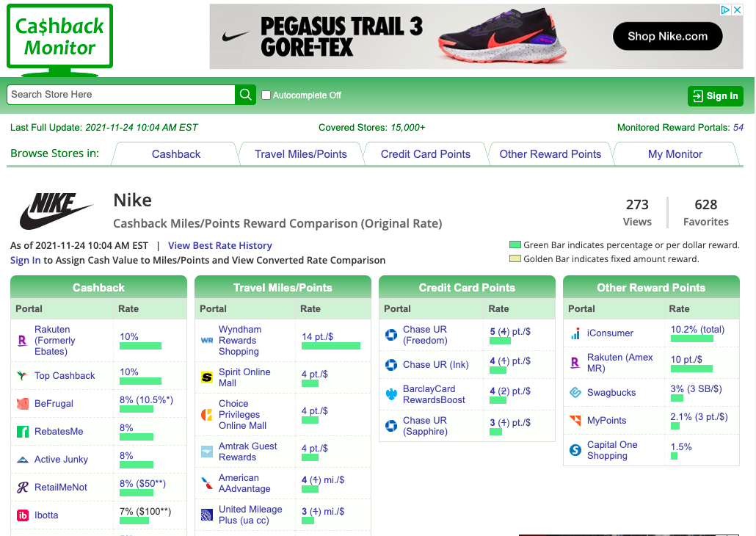Open the Cashback browse tab
756x536 pixels.
[x=176, y=154]
